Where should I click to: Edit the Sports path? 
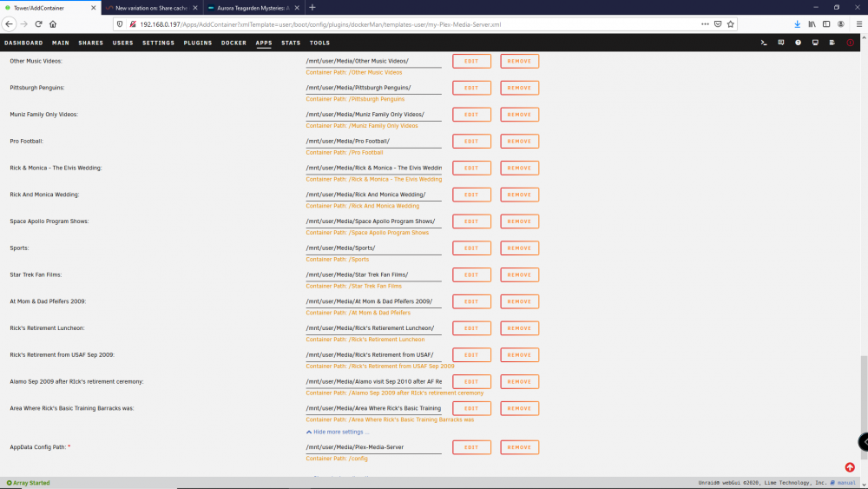(x=471, y=248)
